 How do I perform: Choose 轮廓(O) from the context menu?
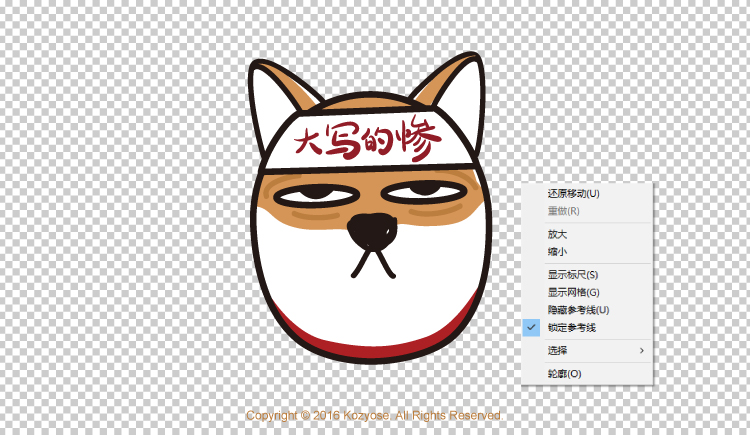(x=587, y=374)
